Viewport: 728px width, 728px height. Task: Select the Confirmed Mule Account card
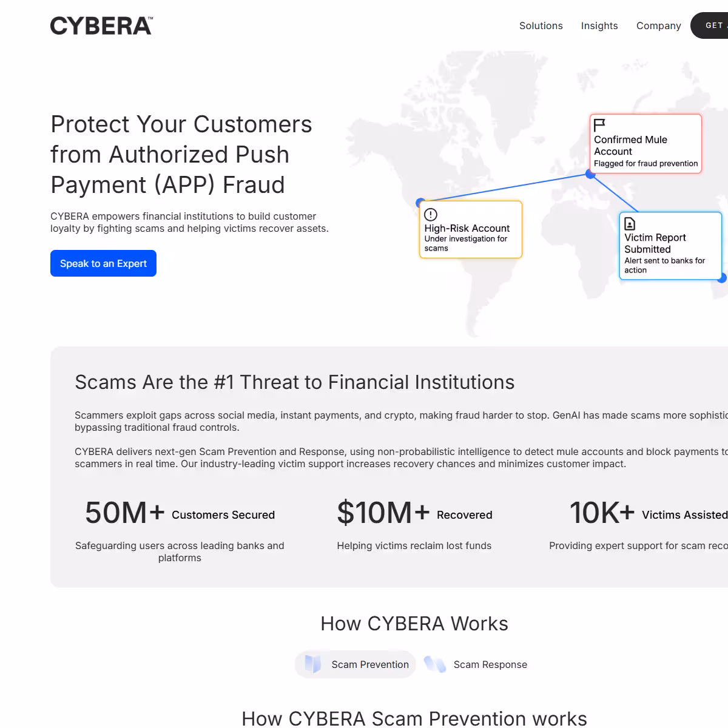(645, 144)
